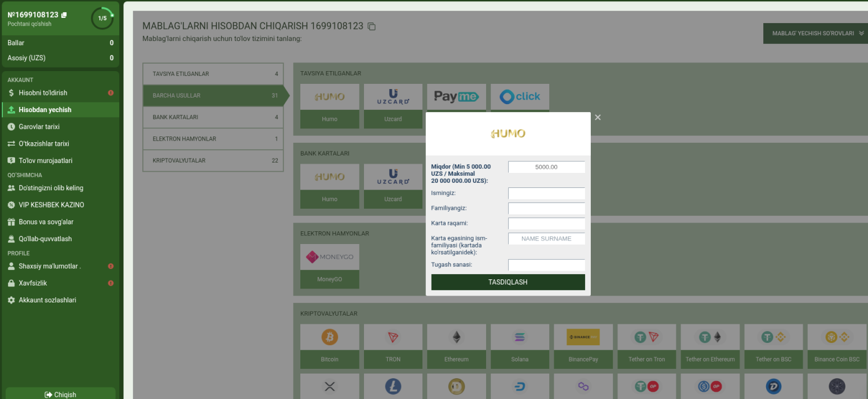Click the Karta raqami input field

pos(546,223)
